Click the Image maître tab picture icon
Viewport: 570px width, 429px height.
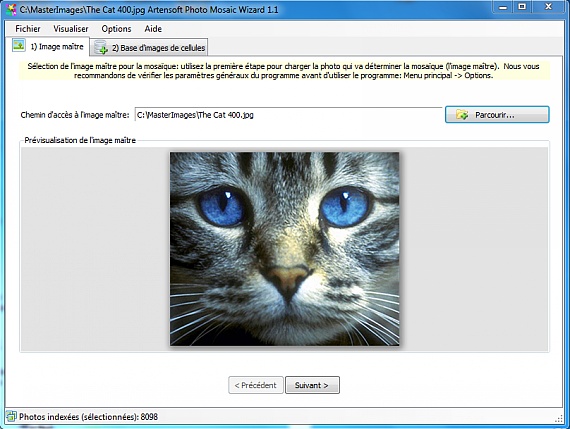(x=19, y=45)
